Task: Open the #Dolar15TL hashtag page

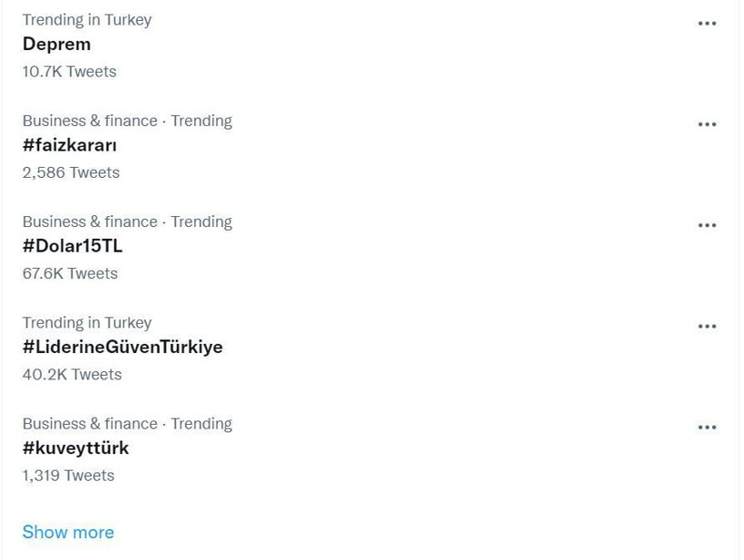Action: pyautogui.click(x=73, y=246)
